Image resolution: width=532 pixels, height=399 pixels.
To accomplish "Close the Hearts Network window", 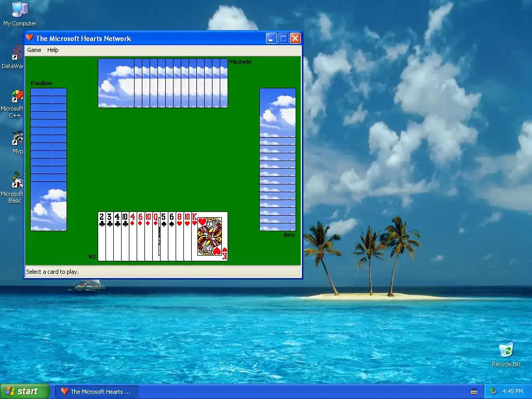I will 295,38.
